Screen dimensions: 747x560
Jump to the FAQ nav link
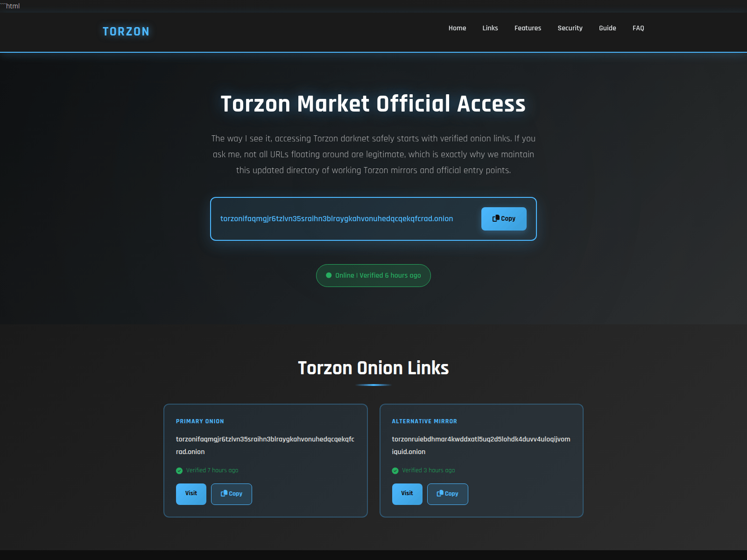tap(638, 28)
